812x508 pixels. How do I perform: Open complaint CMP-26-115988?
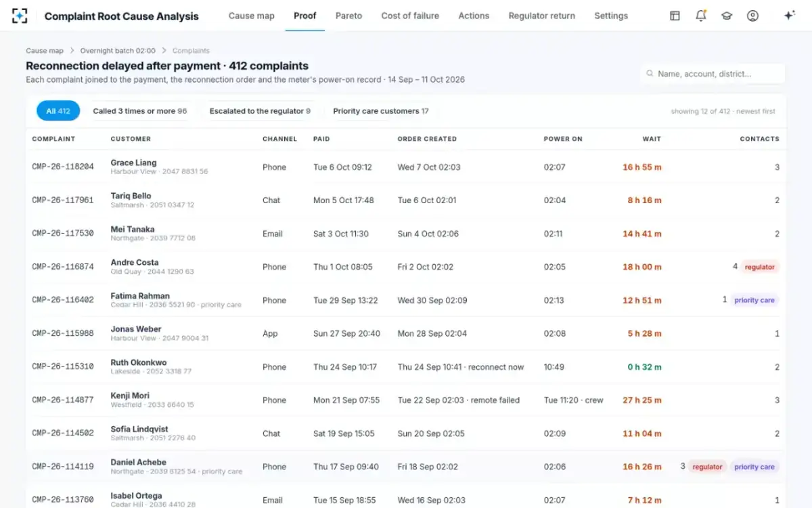click(63, 333)
